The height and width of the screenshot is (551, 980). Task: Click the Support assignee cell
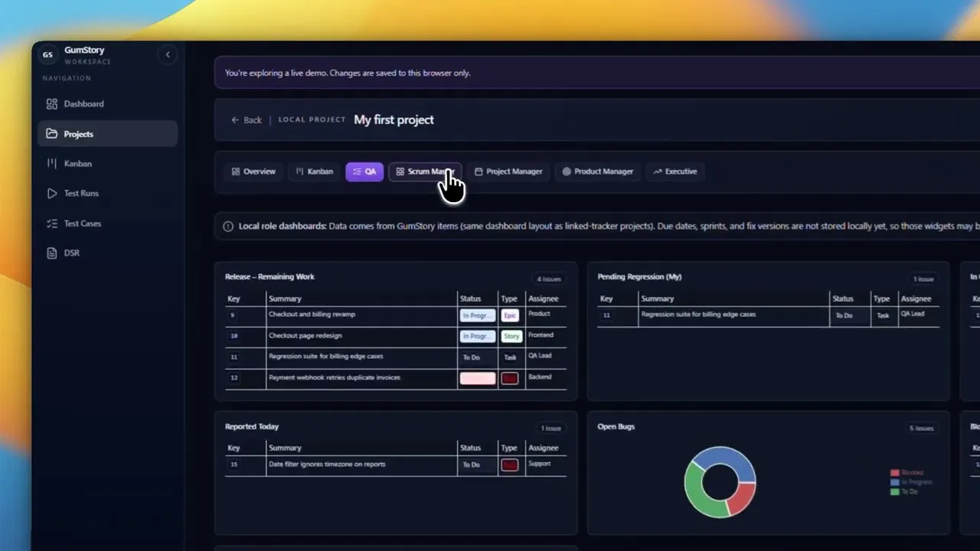[x=539, y=464]
